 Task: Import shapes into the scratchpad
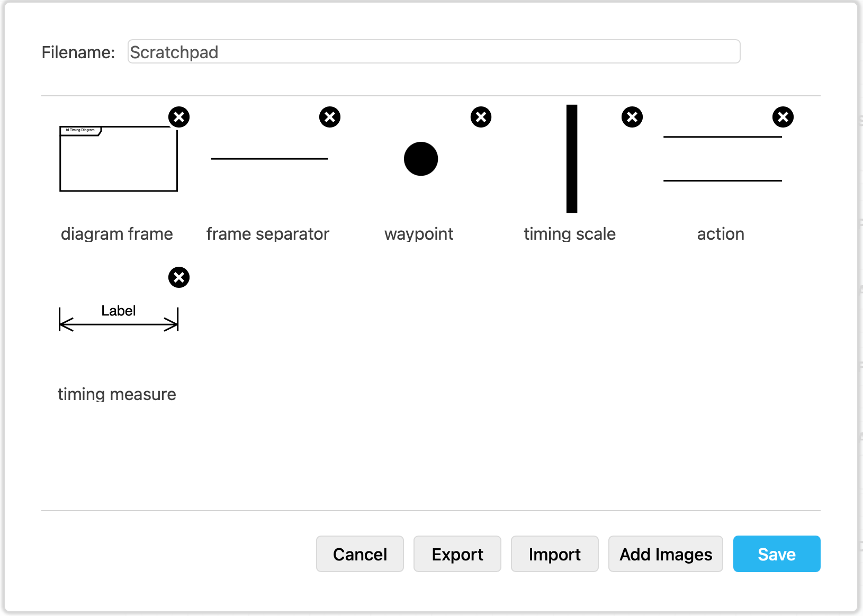click(554, 554)
